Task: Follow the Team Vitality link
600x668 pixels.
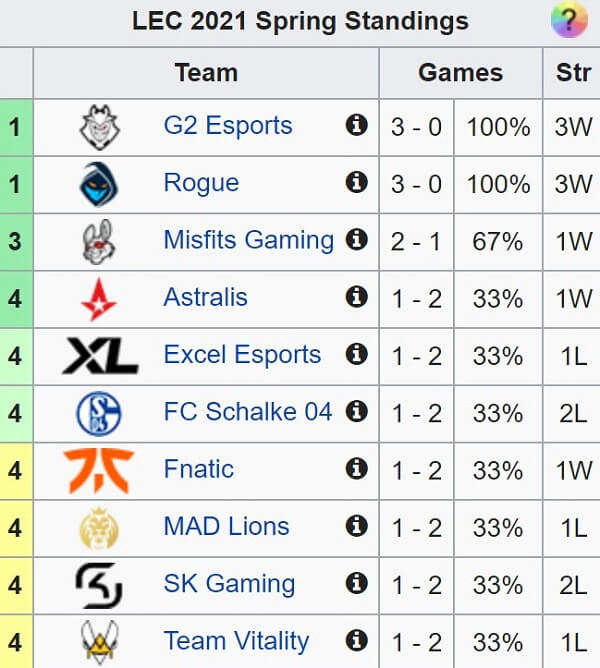Action: click(236, 641)
